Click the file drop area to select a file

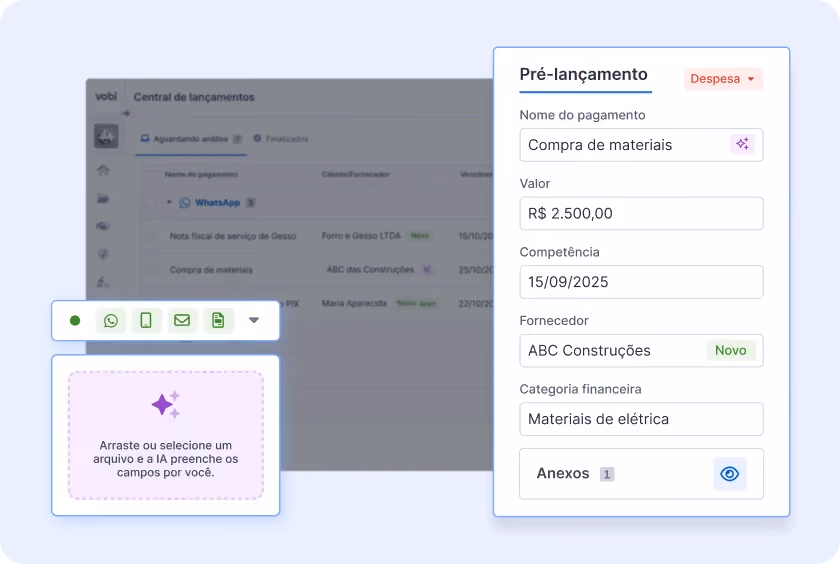click(x=166, y=435)
